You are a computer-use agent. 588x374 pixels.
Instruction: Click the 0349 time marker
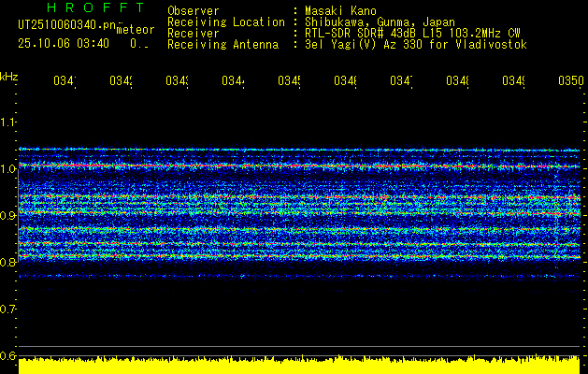[513, 81]
